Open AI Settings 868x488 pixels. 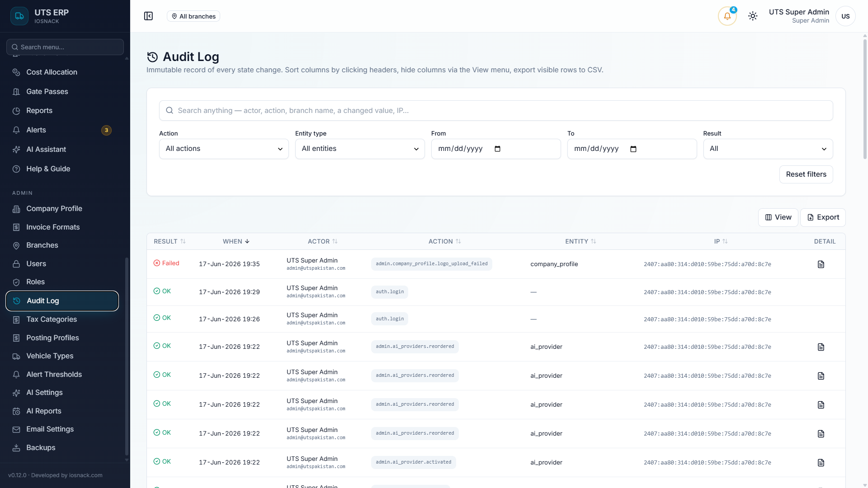tap(62, 393)
